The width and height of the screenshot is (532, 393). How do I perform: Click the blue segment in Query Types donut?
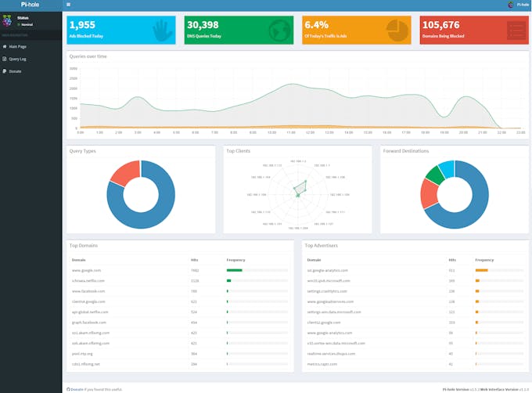coord(153,217)
